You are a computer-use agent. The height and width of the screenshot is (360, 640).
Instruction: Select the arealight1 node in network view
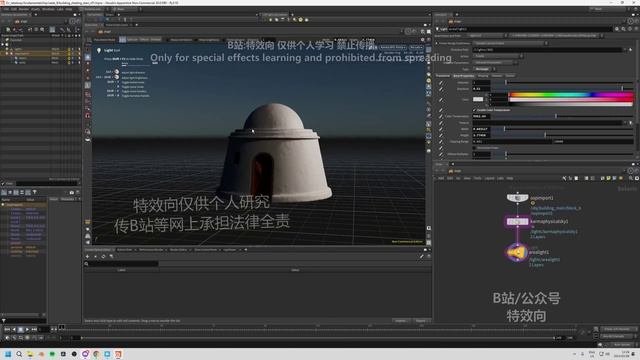(517, 253)
